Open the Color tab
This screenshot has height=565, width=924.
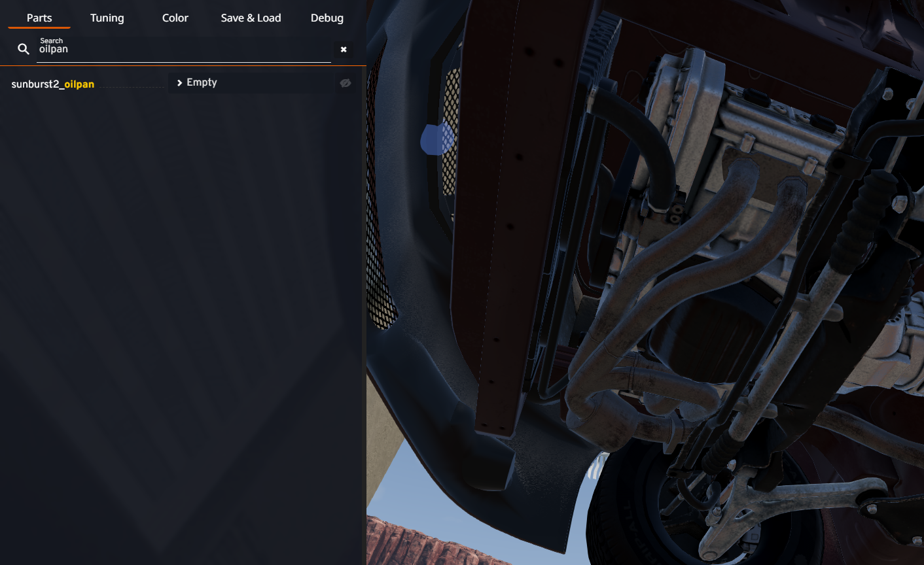coord(175,18)
